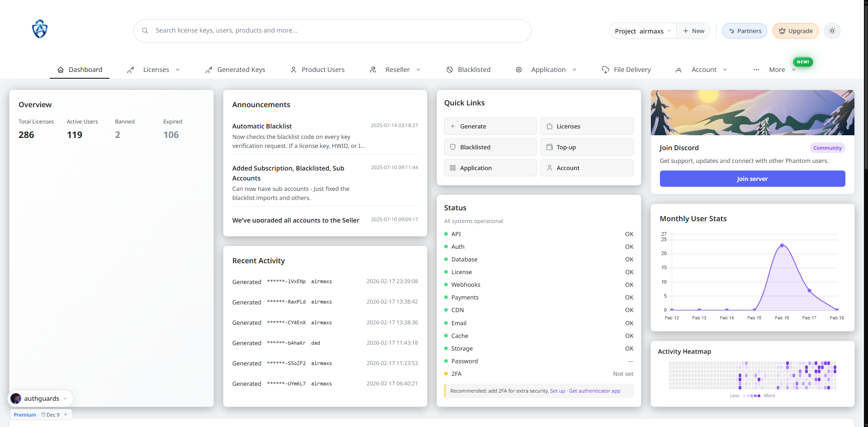The width and height of the screenshot is (868, 427).
Task: Open the Licenses dropdown chevron
Action: (178, 70)
